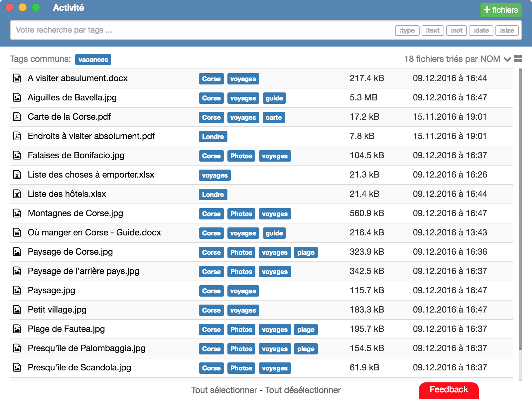Select the vacances common tag
This screenshot has height=399, width=532.
[x=93, y=60]
